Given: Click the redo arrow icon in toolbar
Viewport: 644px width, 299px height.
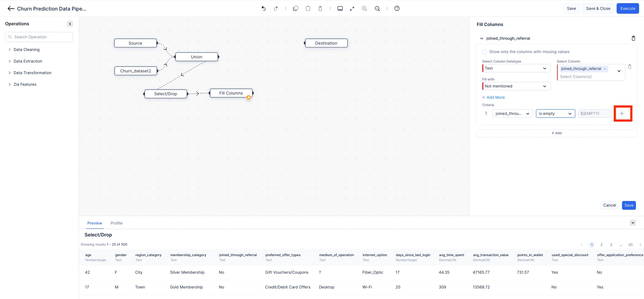Looking at the screenshot, I should tap(276, 8).
